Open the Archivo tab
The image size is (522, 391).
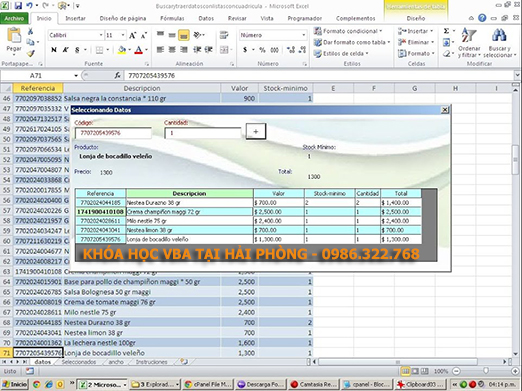(x=14, y=18)
